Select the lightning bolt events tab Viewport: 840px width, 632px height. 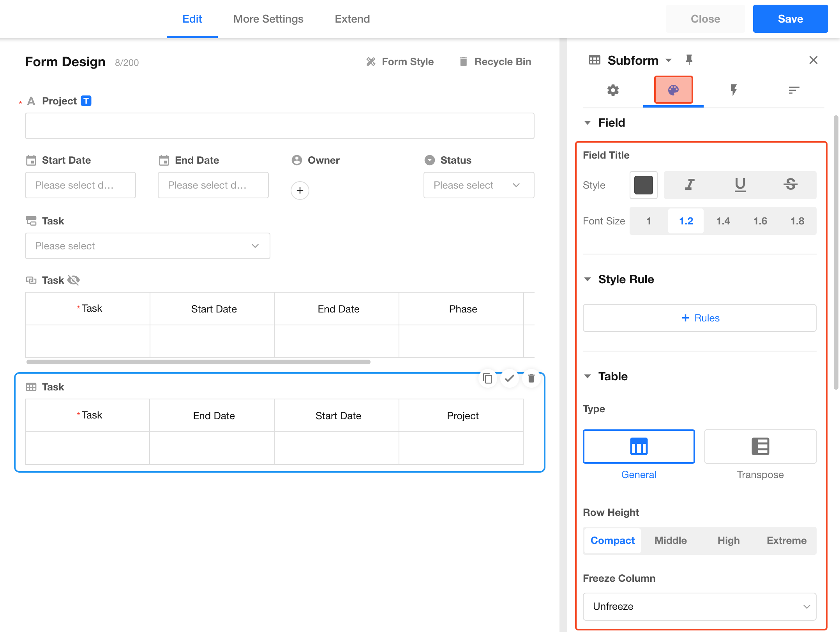[x=733, y=90]
